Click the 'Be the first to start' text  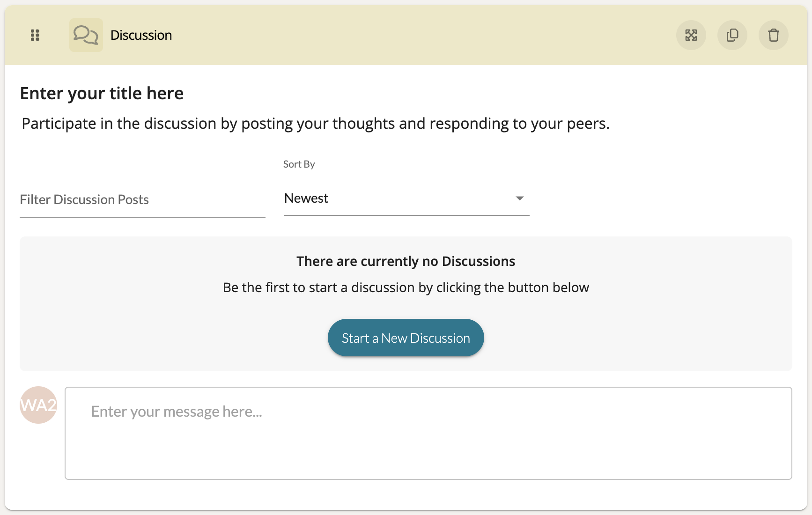pos(406,287)
